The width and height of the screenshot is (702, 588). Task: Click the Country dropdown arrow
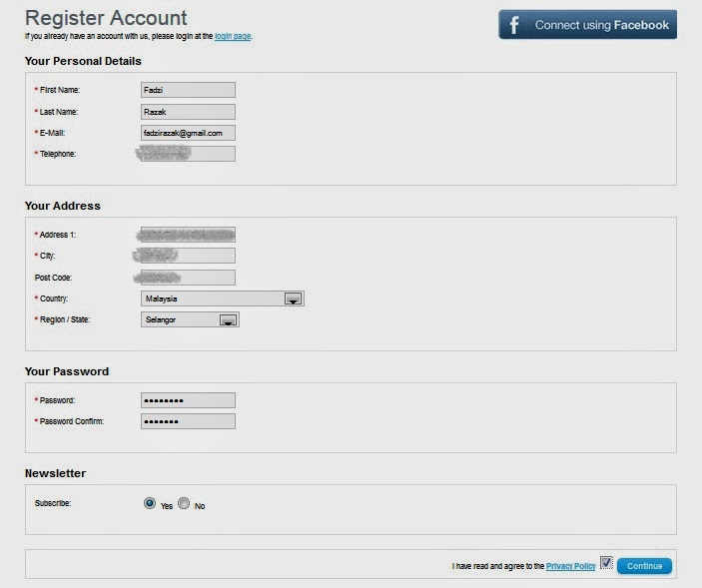(x=294, y=298)
